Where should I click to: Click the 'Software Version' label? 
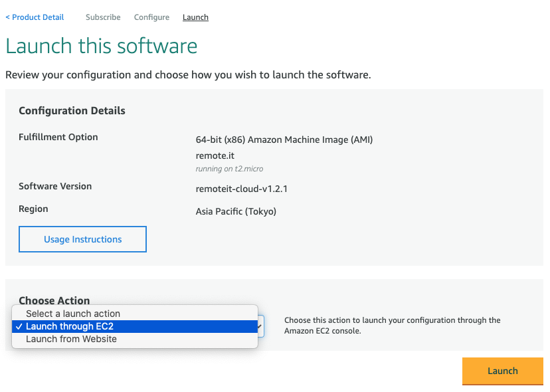pos(55,186)
